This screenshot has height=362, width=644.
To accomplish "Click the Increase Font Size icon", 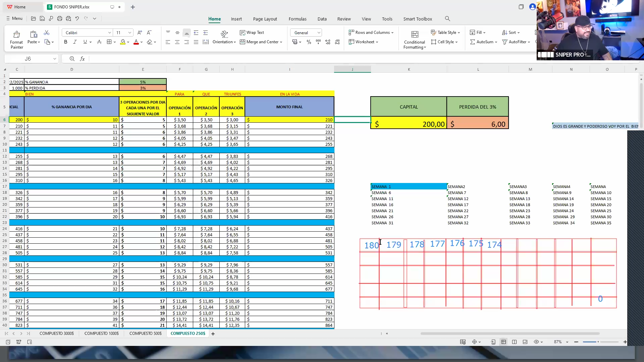I will pos(140,33).
